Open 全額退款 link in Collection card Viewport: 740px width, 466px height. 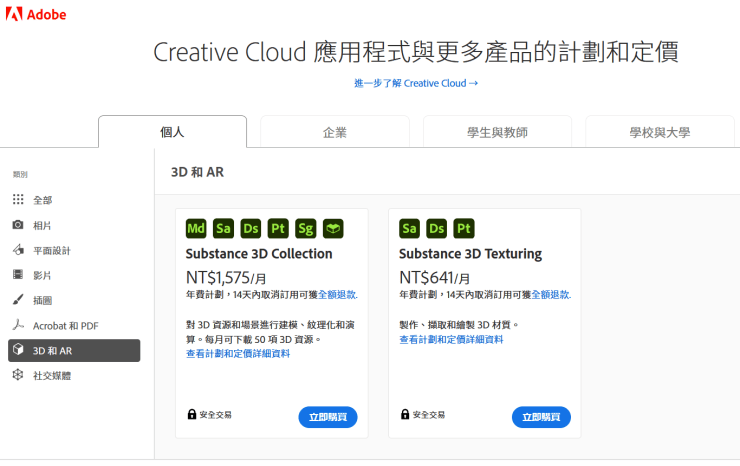pyautogui.click(x=338, y=295)
